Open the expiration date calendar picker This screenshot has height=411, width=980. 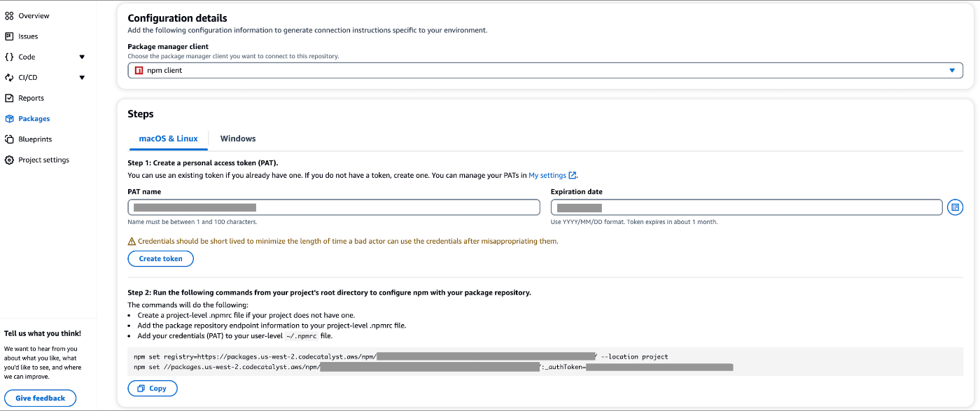coord(955,207)
